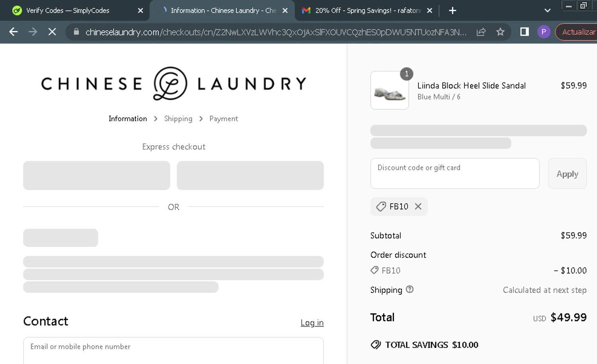Click the $49.99 total amount

point(568,317)
